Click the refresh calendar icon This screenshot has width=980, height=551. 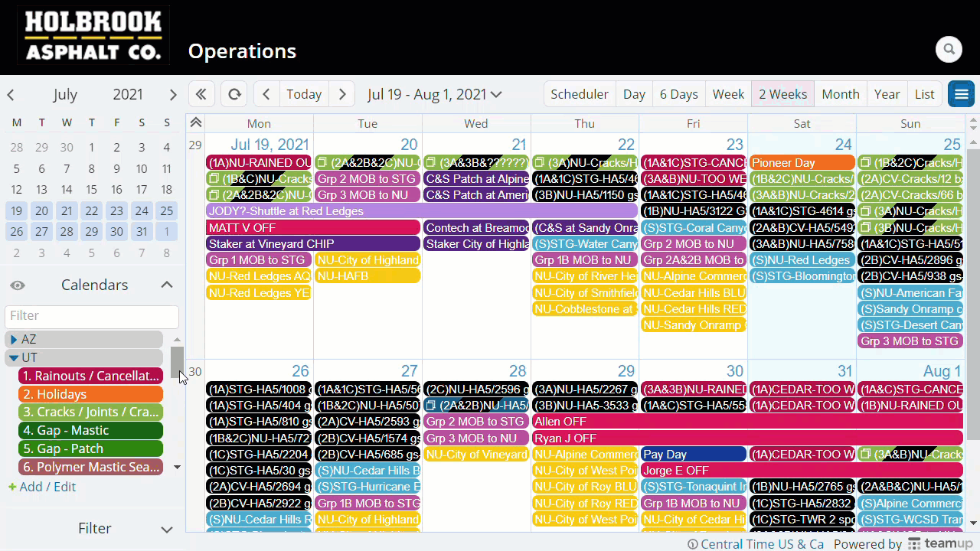click(x=234, y=94)
